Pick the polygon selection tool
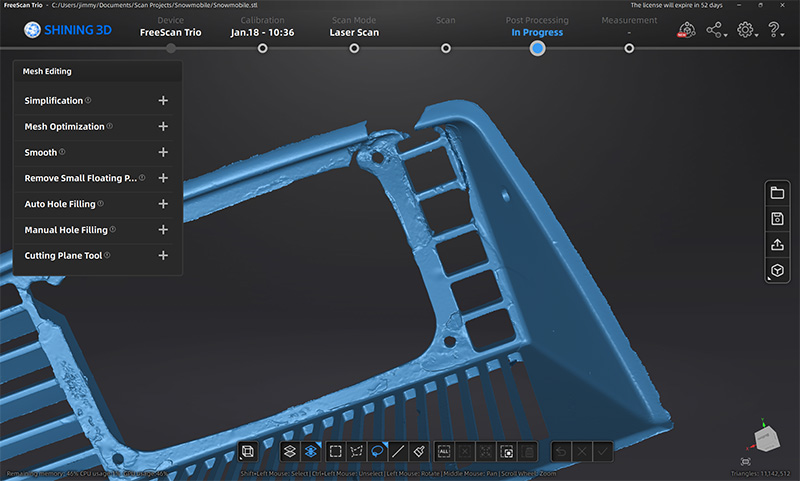The height and width of the screenshot is (481, 800). tap(356, 451)
